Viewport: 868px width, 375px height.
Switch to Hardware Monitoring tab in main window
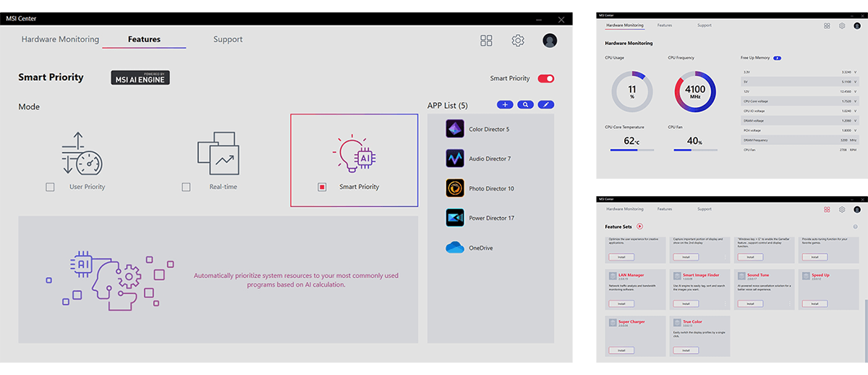pos(60,39)
